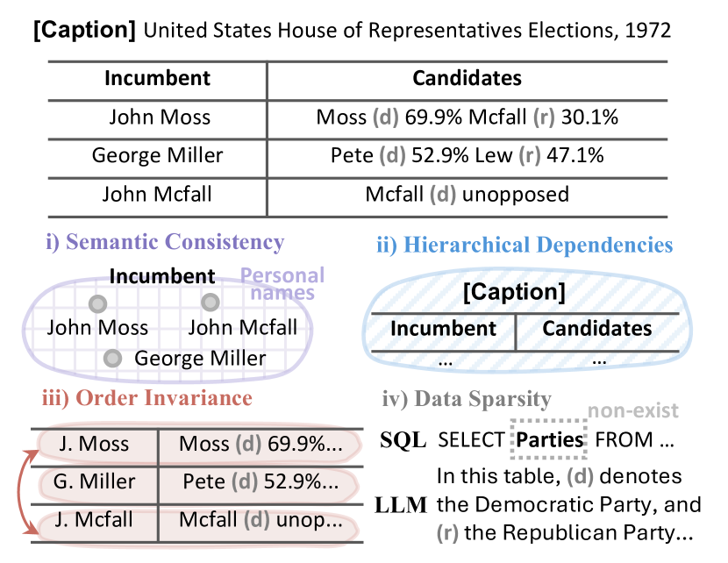The height and width of the screenshot is (563, 728).
Task: Click the Personal names label
Action: point(282,284)
